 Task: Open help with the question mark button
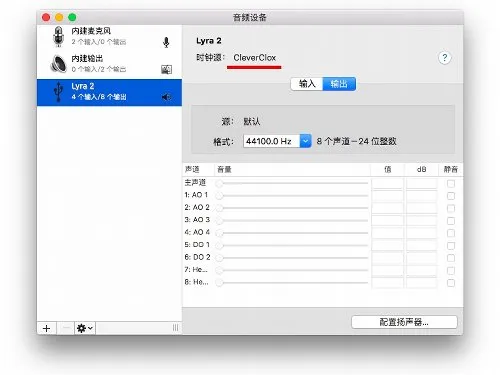click(x=444, y=58)
